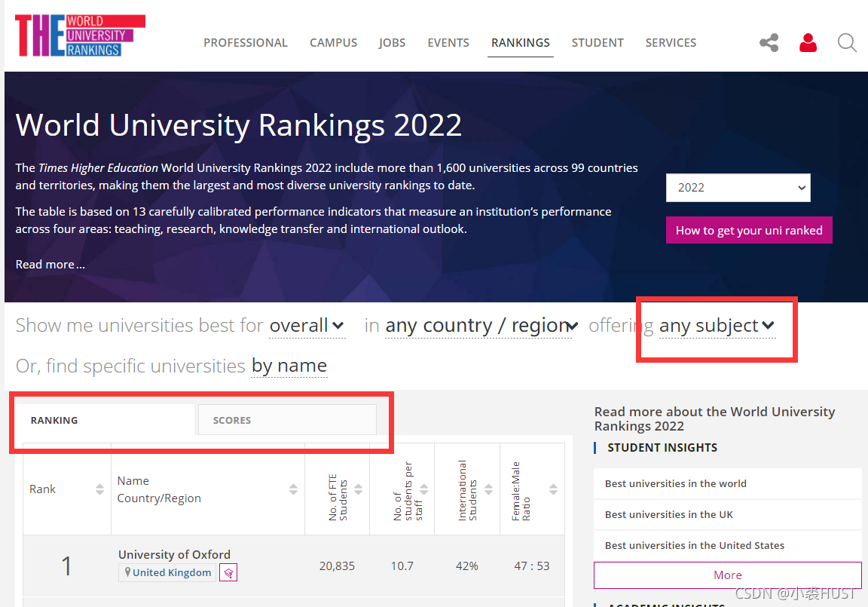Open the SERVICES menu
This screenshot has height=607, width=868.
click(x=671, y=43)
